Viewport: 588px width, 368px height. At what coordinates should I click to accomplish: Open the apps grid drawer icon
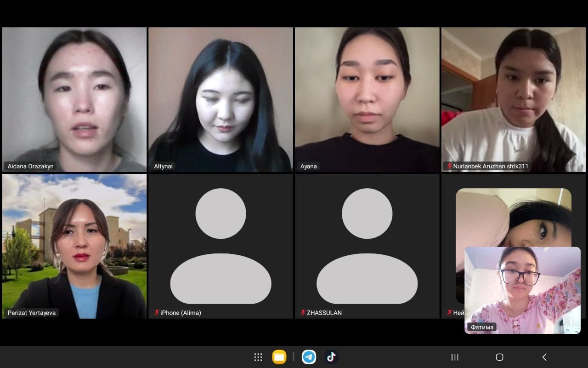point(258,357)
